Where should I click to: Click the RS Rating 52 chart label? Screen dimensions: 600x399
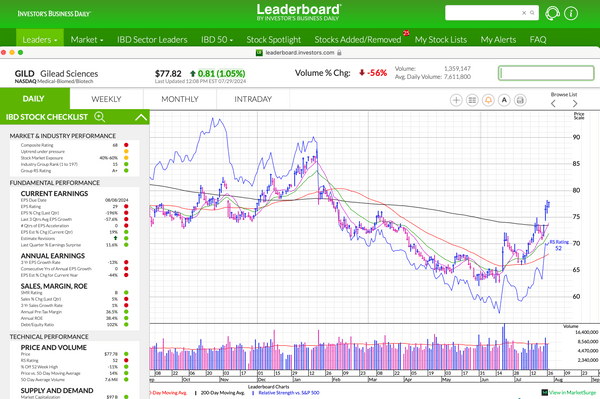point(559,245)
